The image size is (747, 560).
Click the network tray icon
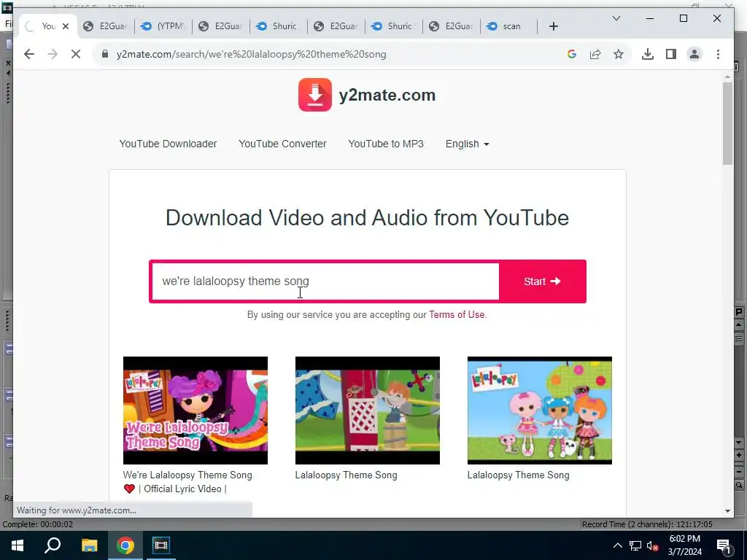coord(635,545)
